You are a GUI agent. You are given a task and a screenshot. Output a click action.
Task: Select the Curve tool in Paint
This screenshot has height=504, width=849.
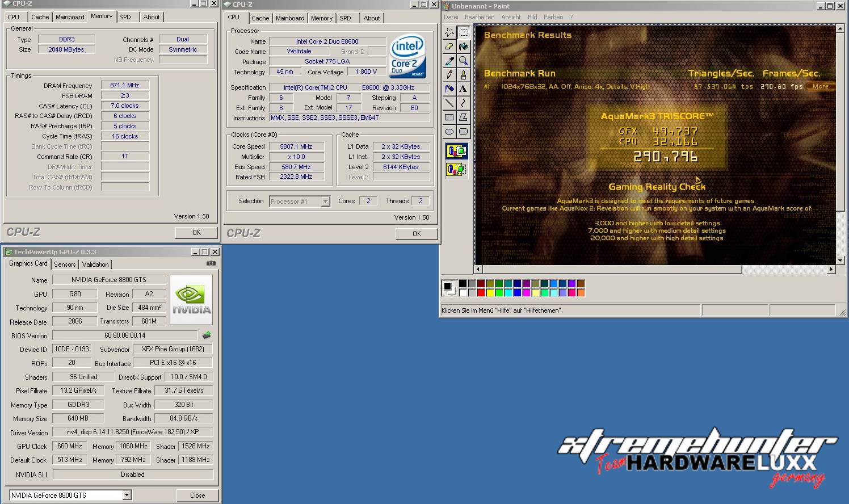click(464, 103)
